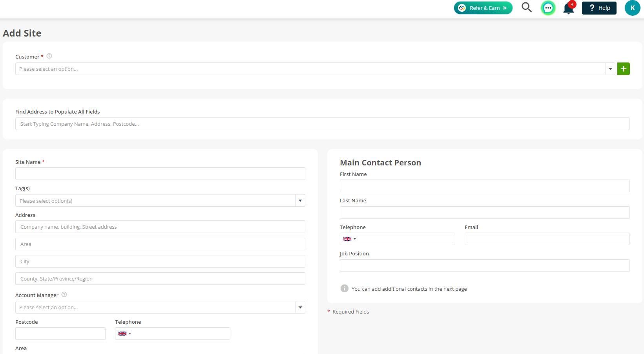The height and width of the screenshot is (354, 644).
Task: Open the search magnifier icon
Action: 527,7
